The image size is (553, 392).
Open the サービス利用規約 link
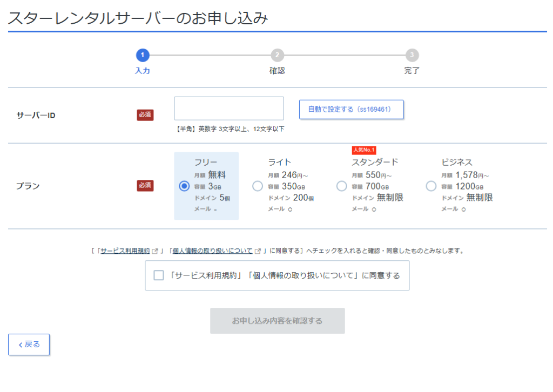[125, 251]
